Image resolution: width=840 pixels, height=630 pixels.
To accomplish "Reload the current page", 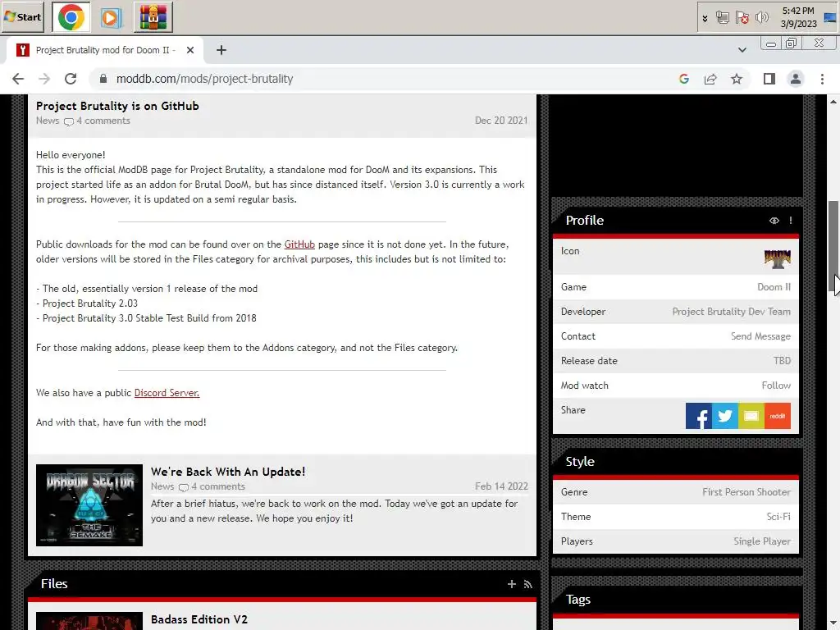I will pyautogui.click(x=71, y=79).
